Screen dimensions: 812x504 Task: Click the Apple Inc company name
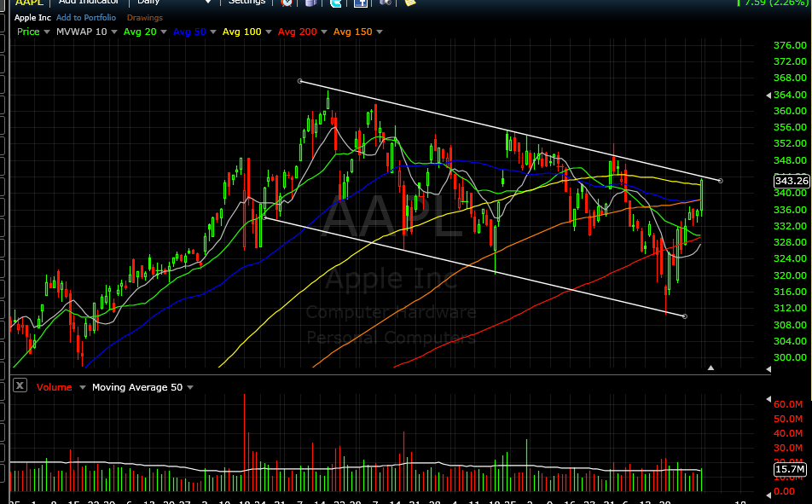coord(32,18)
